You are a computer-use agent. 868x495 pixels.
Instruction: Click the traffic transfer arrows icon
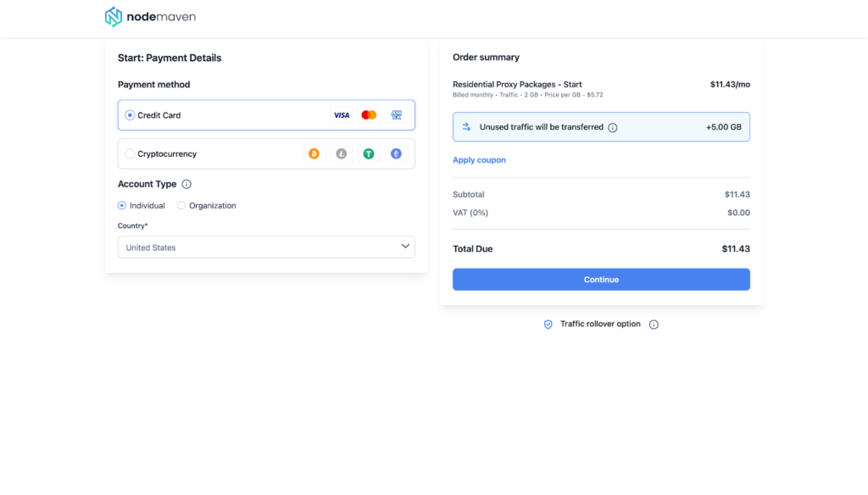click(x=467, y=127)
